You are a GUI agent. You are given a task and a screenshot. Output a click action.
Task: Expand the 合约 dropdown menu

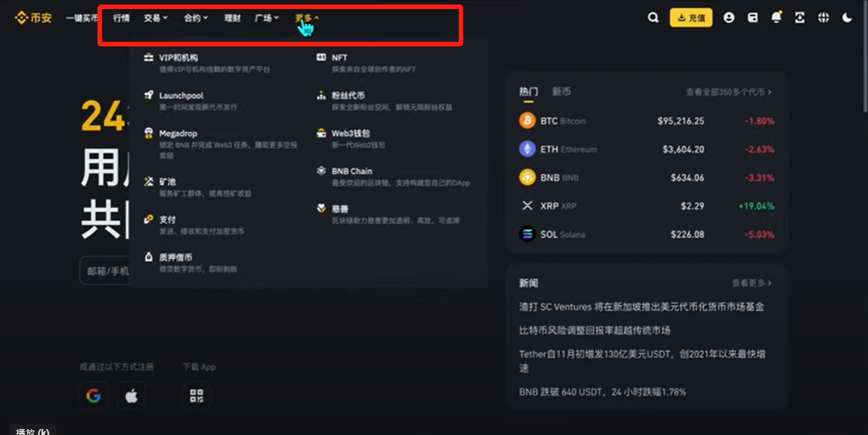tap(196, 18)
